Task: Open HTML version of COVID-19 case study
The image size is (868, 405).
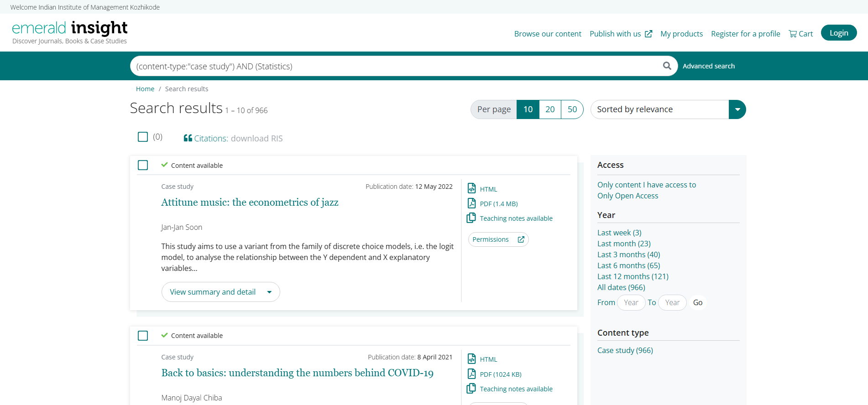Action: (x=488, y=359)
